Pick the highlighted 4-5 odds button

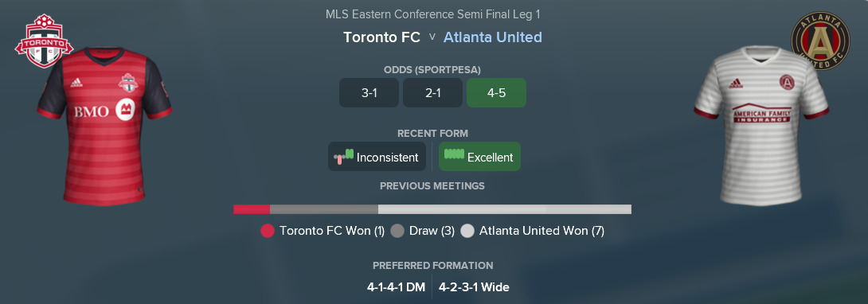497,93
